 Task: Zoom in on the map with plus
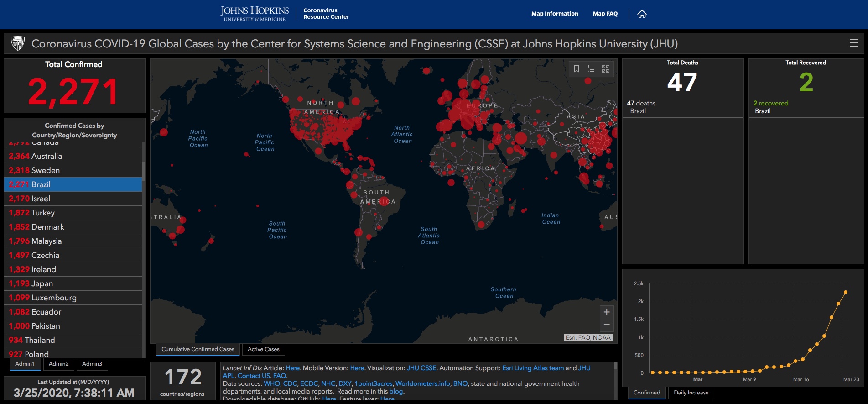pyautogui.click(x=607, y=312)
